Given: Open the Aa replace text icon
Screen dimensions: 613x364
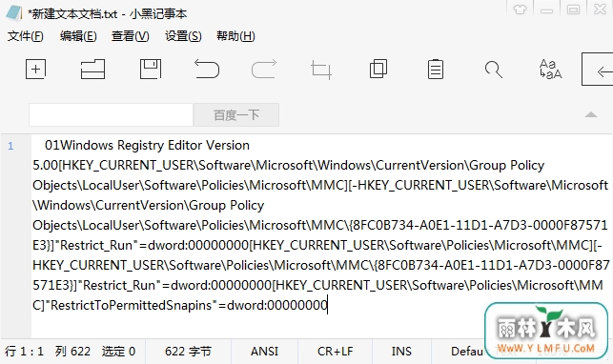Looking at the screenshot, I should point(550,70).
